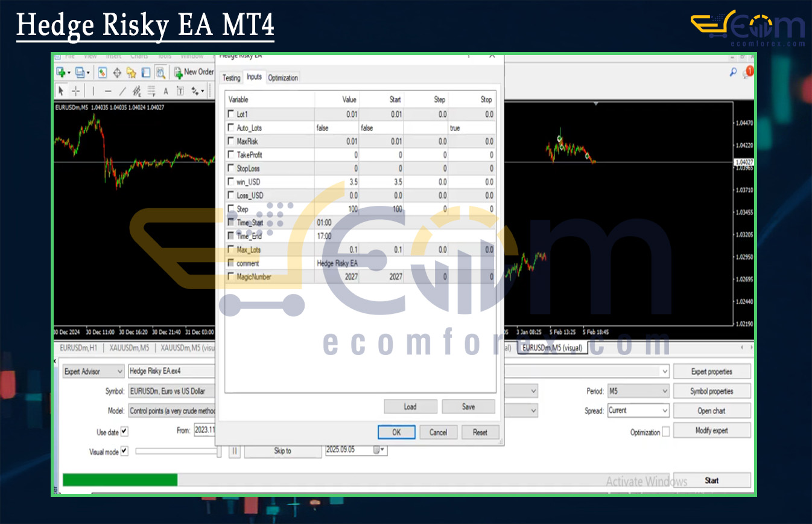
Task: Select the crosshair cursor tool
Action: pos(76,91)
